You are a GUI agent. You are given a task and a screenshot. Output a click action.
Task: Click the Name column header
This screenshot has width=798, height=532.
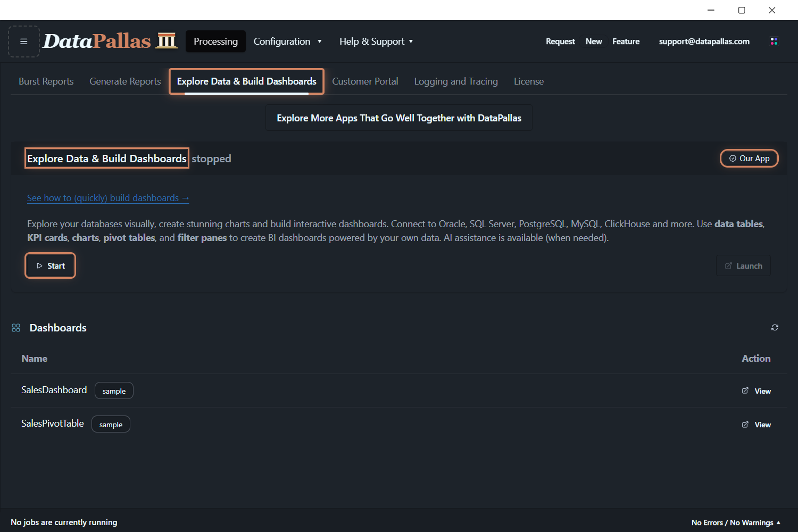[35, 359]
